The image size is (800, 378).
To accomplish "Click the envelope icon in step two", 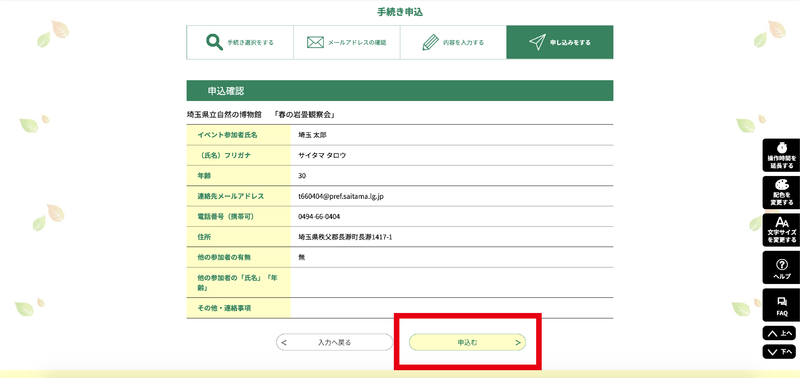I will coord(315,42).
